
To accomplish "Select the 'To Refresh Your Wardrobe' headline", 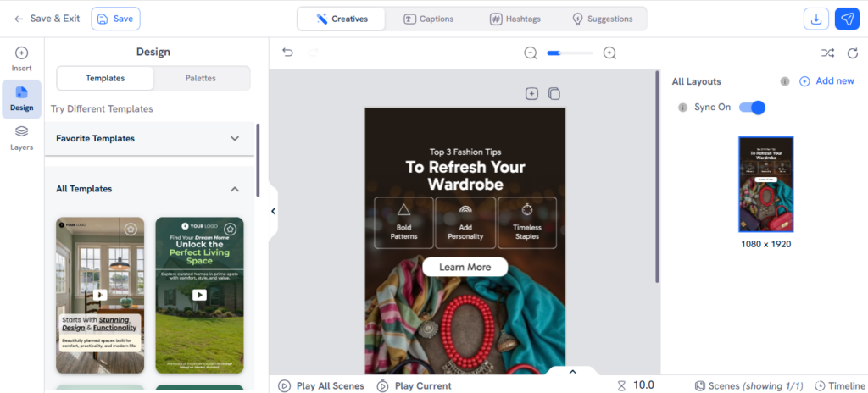I will (x=465, y=175).
